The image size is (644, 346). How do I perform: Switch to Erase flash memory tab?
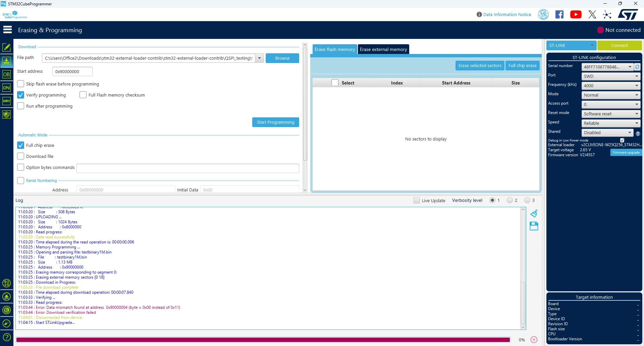(x=334, y=49)
